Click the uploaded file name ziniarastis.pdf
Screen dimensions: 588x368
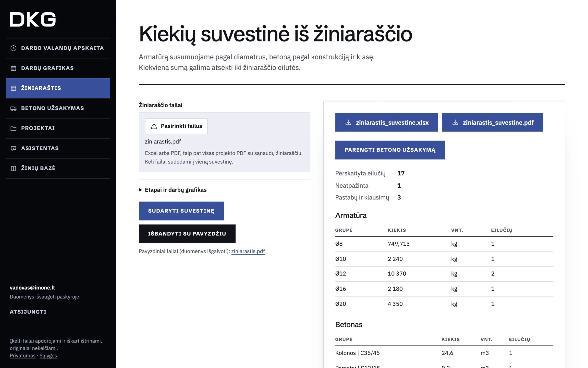pos(163,142)
